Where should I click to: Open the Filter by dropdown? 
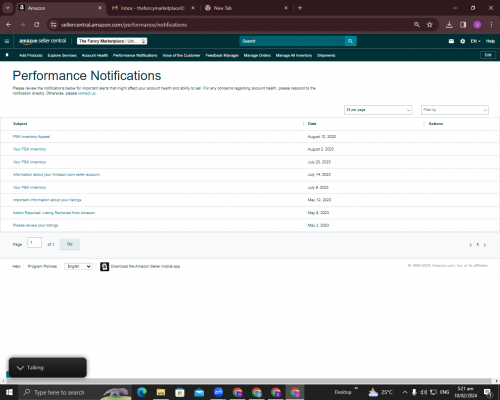tap(455, 110)
